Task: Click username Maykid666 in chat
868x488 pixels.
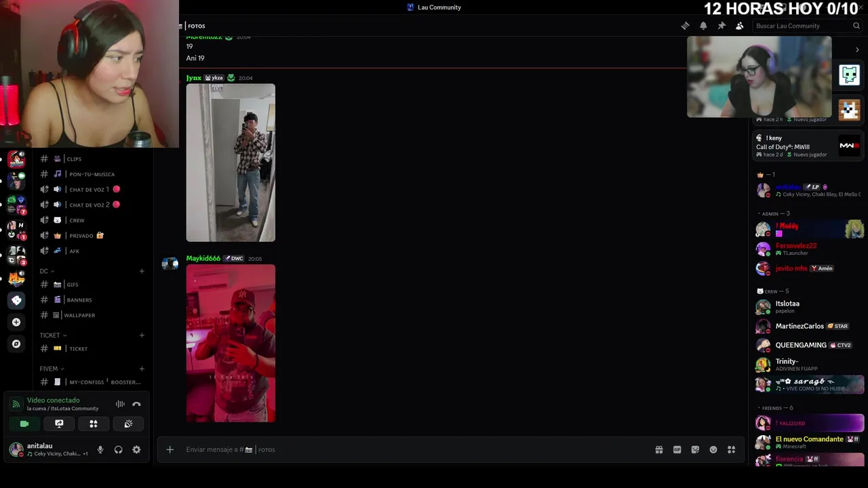Action: (203, 258)
